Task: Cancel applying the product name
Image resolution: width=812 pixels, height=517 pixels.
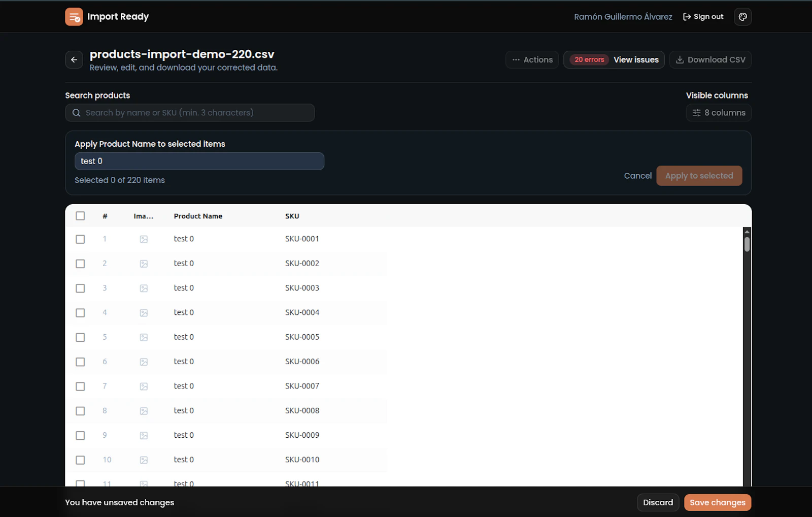Action: [x=637, y=176]
